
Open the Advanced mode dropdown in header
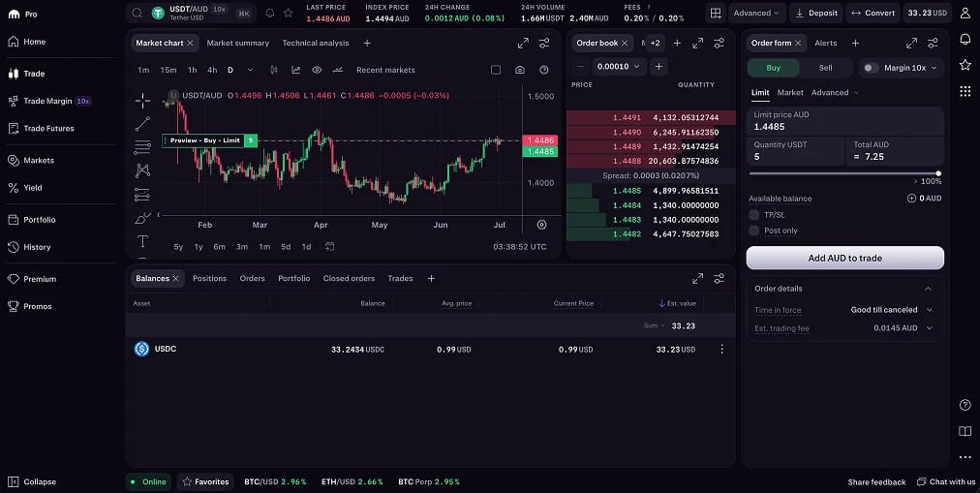pos(756,13)
